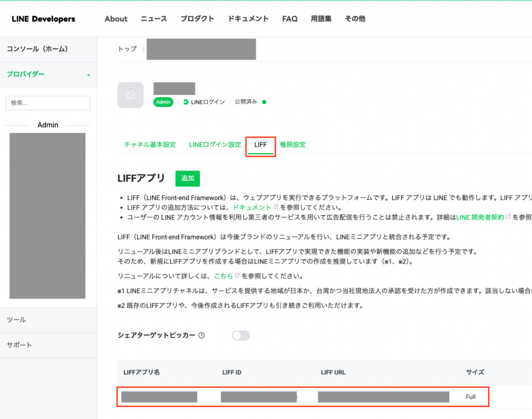Open the こちら renewal details link
The width and height of the screenshot is (532, 419).
click(223, 276)
